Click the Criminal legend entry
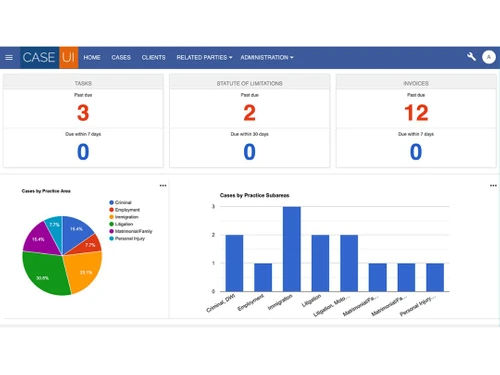 point(120,202)
